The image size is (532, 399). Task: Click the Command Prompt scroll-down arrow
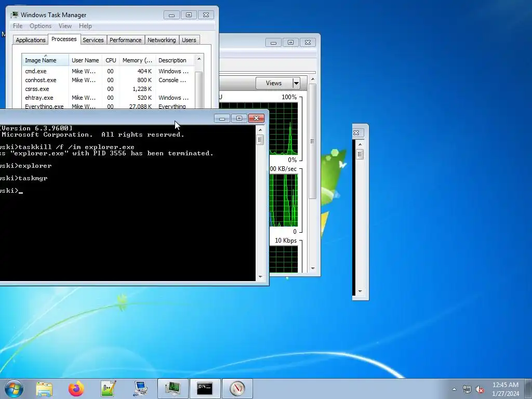[x=260, y=276]
